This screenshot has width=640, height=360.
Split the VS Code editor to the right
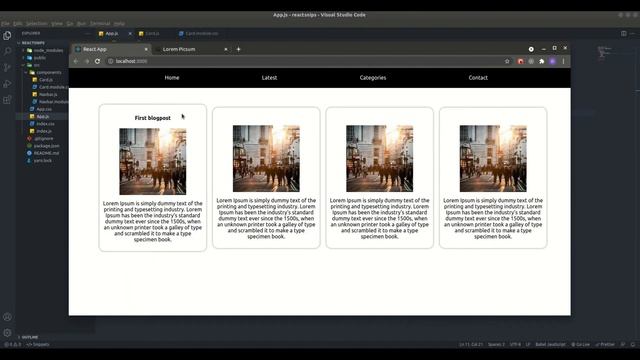point(624,33)
